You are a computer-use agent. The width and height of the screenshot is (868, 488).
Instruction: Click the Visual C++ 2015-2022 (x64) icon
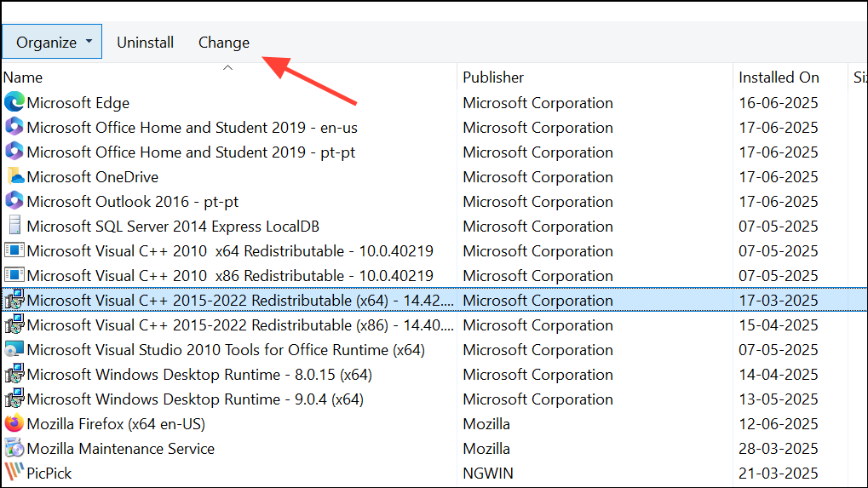pos(14,300)
